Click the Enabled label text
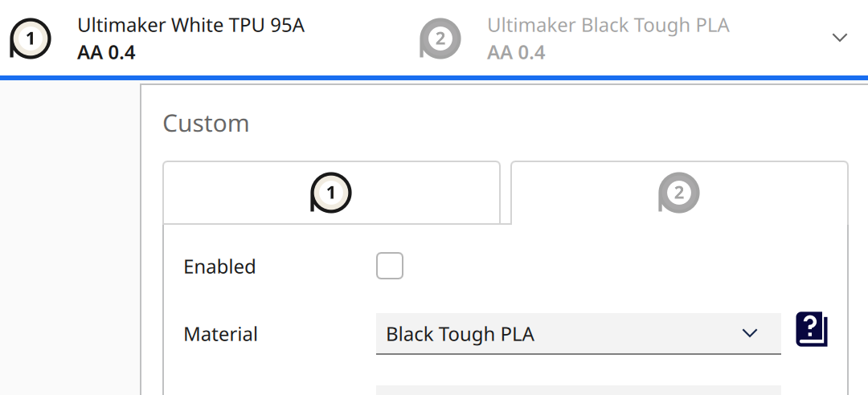 coord(219,267)
